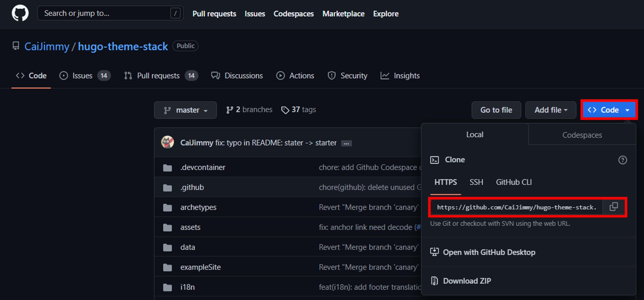This screenshot has width=644, height=300.
Task: Go to Marketplace
Action: 343,14
